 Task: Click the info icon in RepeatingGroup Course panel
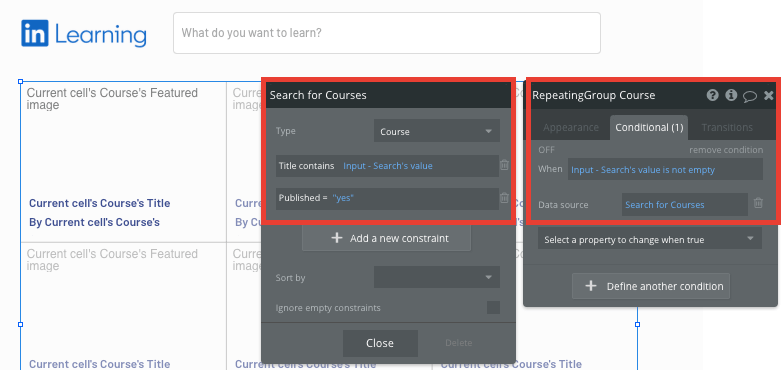point(731,95)
